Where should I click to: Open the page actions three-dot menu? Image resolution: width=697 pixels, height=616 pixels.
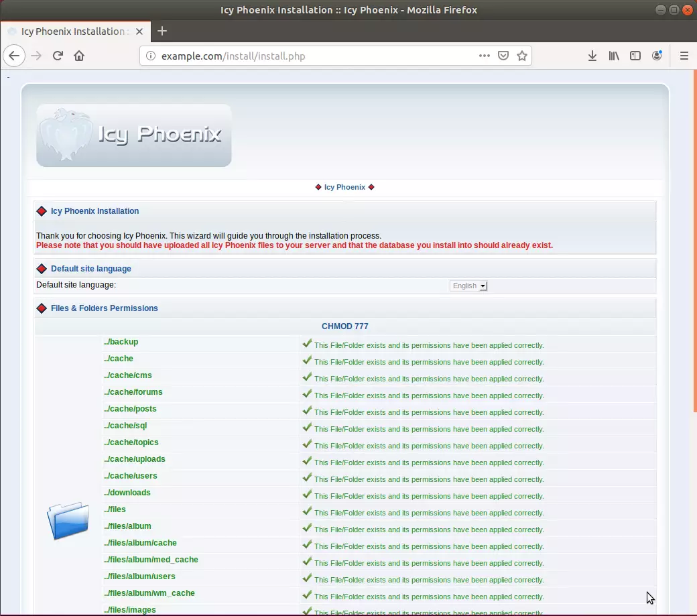[x=484, y=56]
